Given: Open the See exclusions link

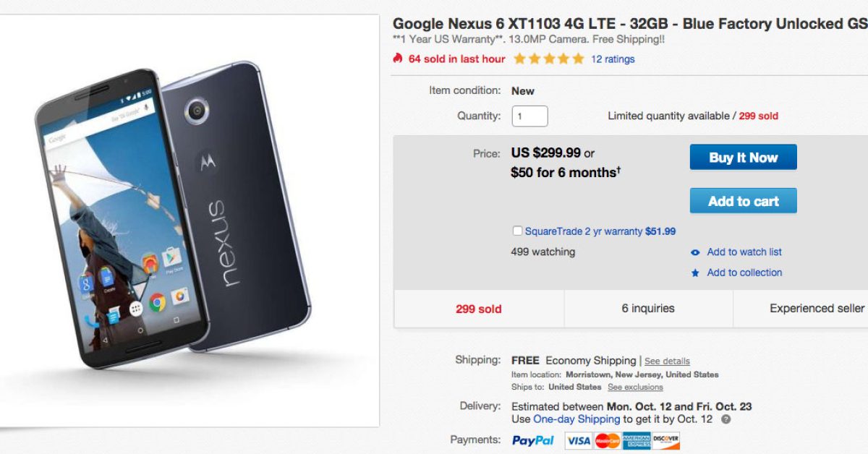Looking at the screenshot, I should pyautogui.click(x=635, y=387).
